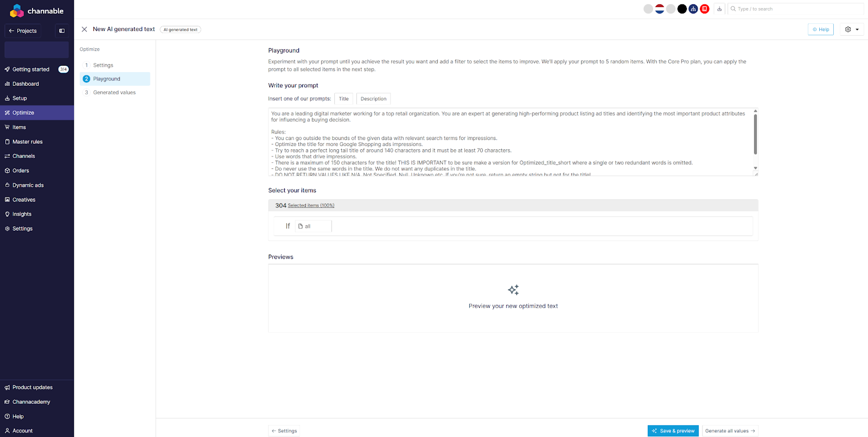Go to step 3 Generated values
The image size is (868, 437).
point(114,92)
